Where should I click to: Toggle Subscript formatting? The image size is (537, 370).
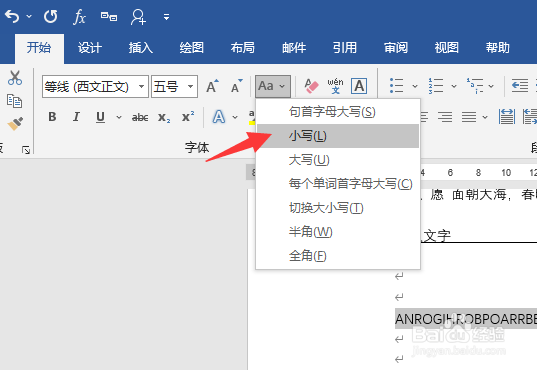click(164, 118)
